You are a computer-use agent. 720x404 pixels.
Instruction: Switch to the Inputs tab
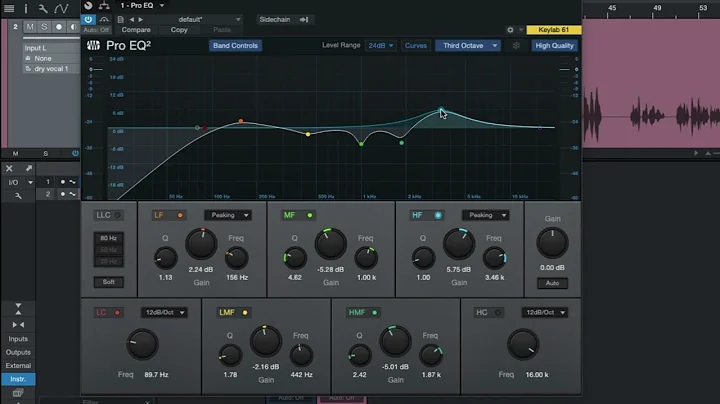pos(18,339)
